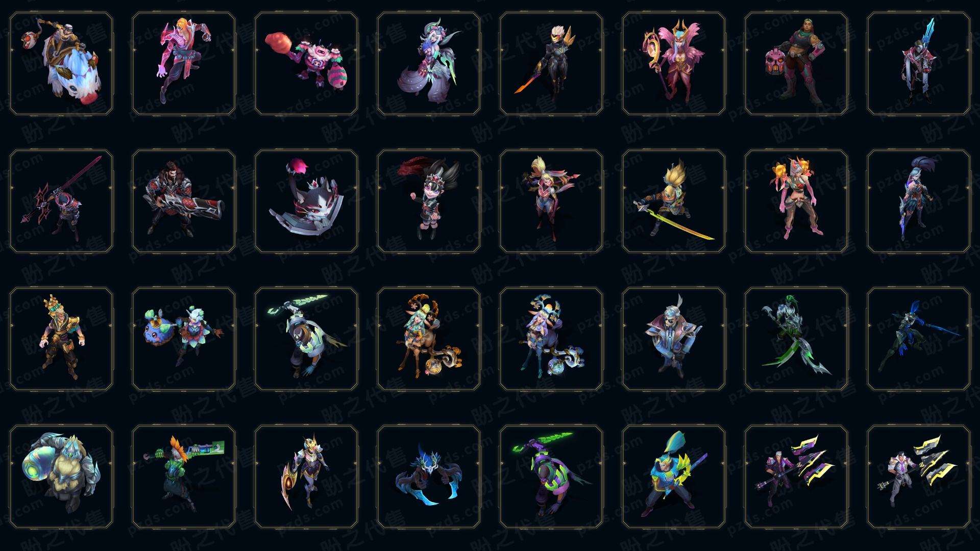Pick the orange centaur skin with green-haired rider
980x551 pixels.
429,339
